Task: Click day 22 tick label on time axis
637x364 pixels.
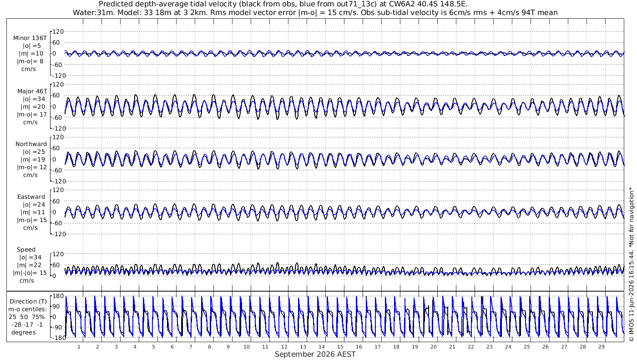Action: coord(470,347)
